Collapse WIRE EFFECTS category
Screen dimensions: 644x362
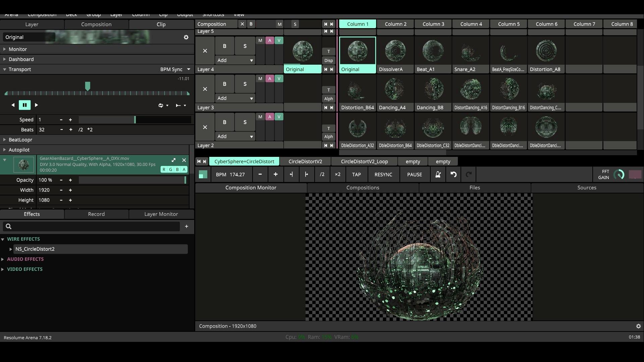(x=3, y=239)
